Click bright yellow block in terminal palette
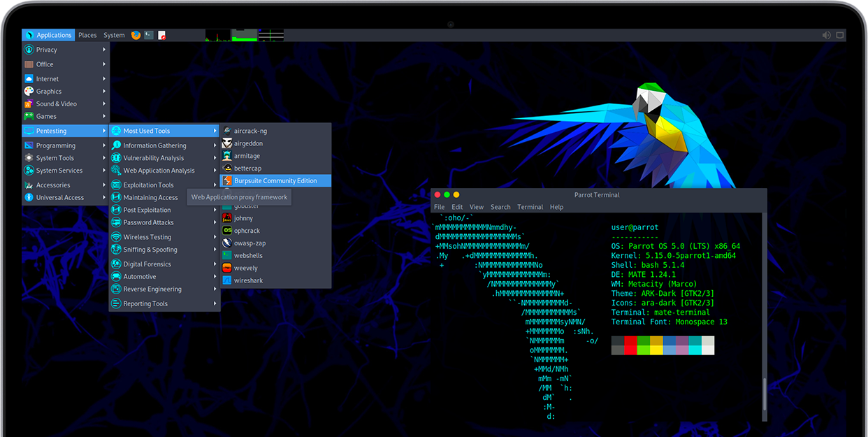The image size is (868, 437). pyautogui.click(x=656, y=350)
